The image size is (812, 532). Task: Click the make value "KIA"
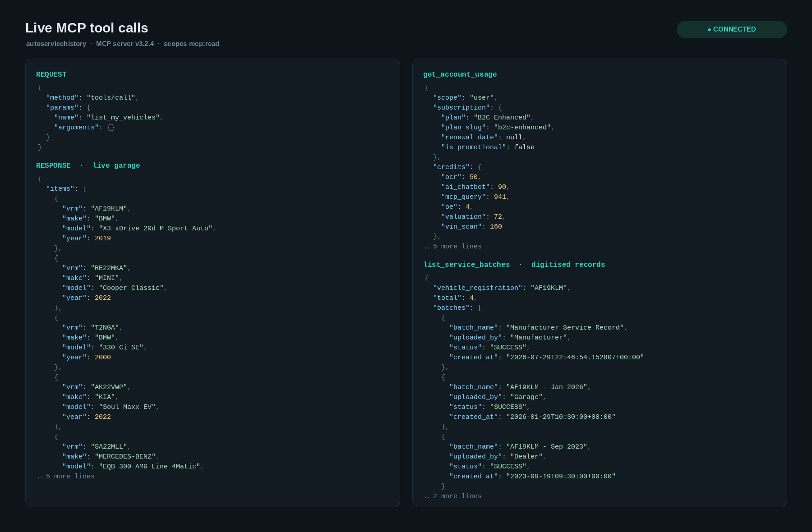tap(105, 397)
